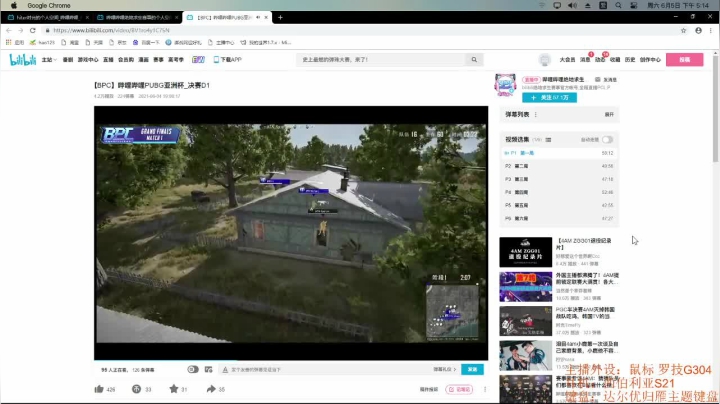This screenshot has height=404, width=720.
Task: Open the 直播 nav item
Action: point(108,60)
